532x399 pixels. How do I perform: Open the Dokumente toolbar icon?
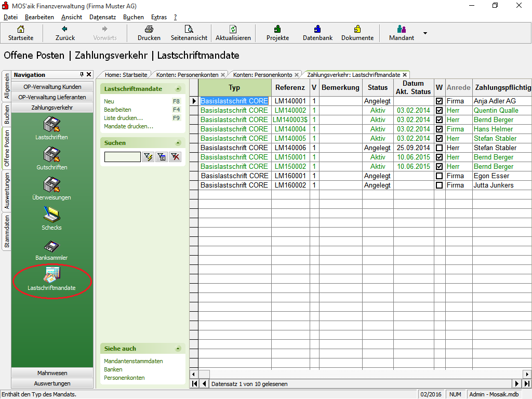357,29
